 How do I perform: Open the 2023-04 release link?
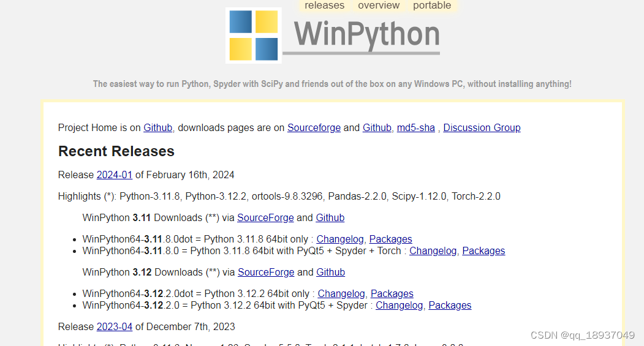coord(114,326)
